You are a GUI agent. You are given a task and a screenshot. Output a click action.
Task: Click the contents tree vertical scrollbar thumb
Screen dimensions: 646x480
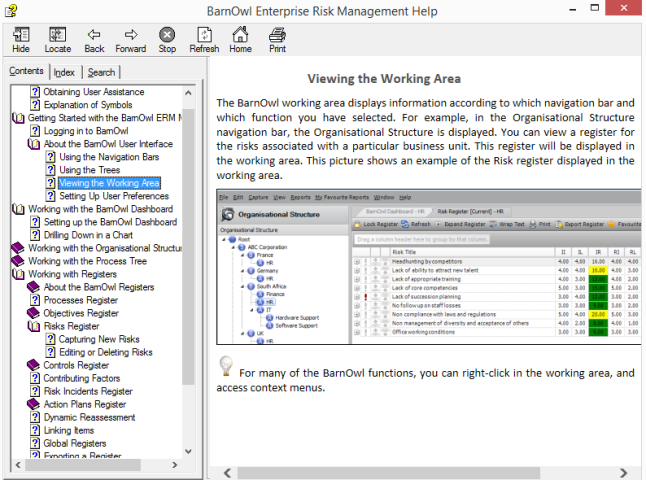(188, 246)
